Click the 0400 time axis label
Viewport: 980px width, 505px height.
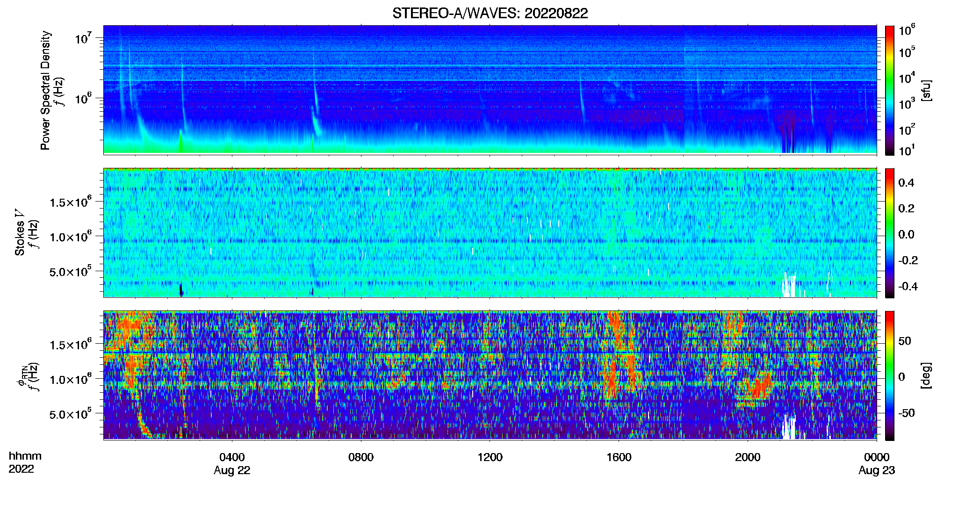[x=232, y=457]
